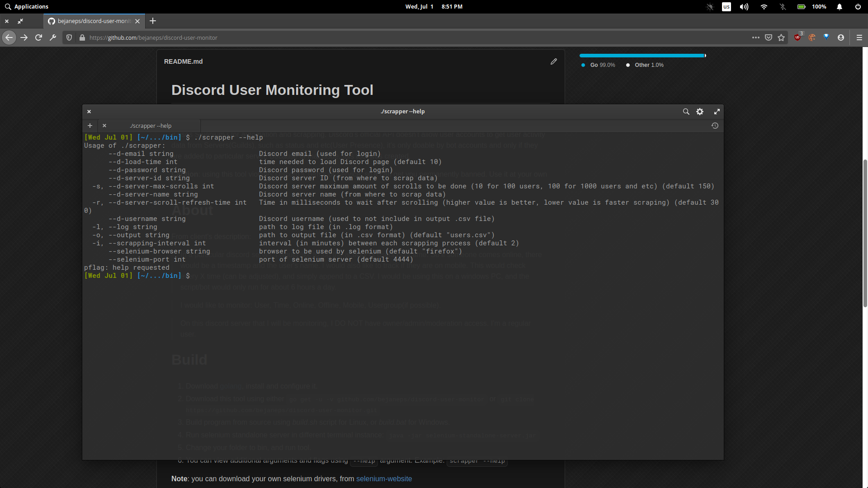The image size is (868, 488).
Task: Open a new Firefox tab
Action: point(153,21)
